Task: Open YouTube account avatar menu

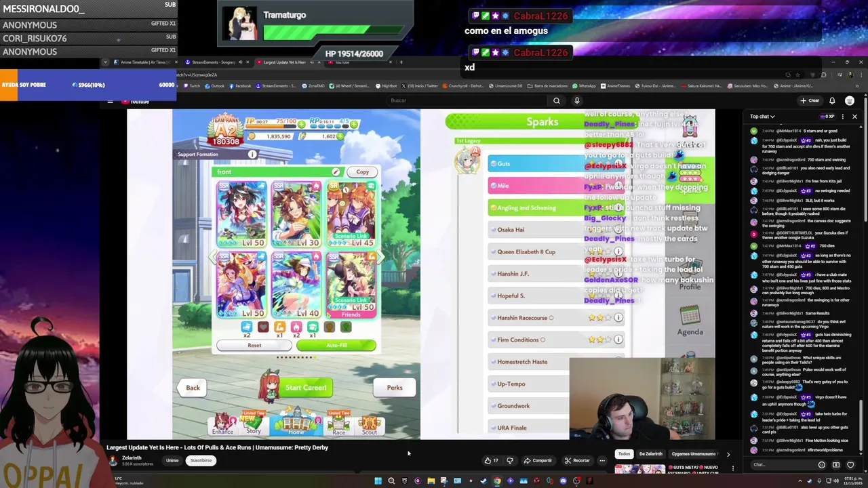Action: click(850, 100)
